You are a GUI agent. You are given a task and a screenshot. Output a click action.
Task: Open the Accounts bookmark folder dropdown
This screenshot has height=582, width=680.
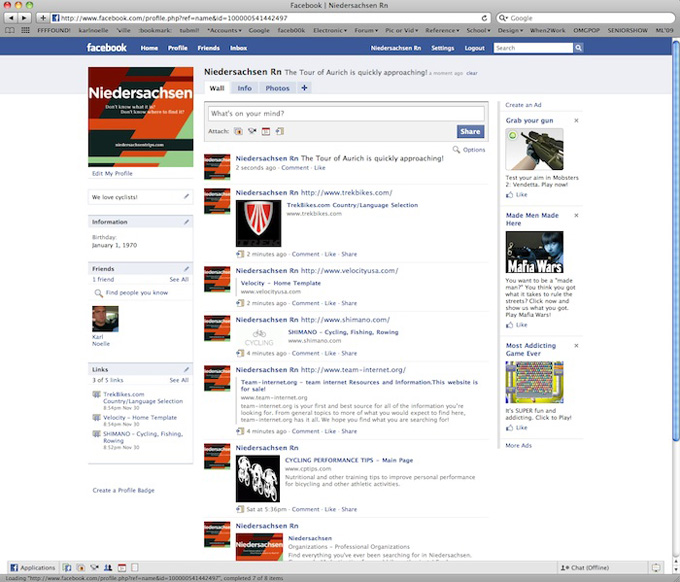(225, 30)
